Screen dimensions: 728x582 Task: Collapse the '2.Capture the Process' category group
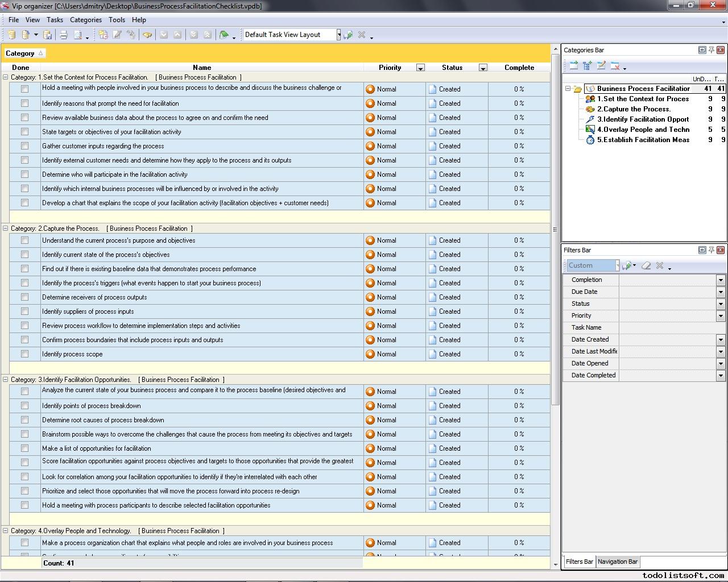coord(6,228)
